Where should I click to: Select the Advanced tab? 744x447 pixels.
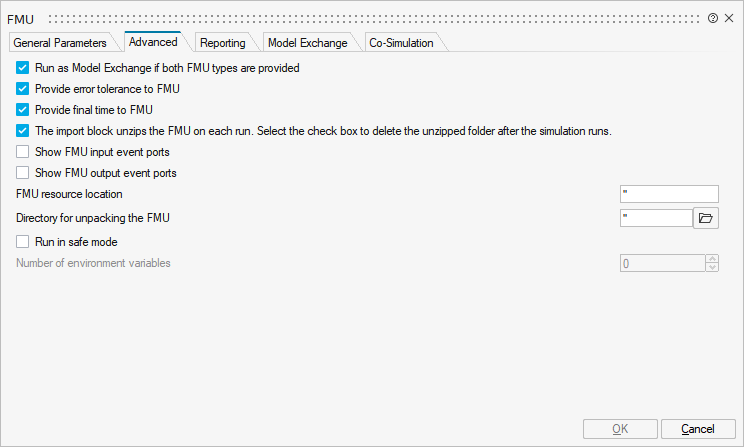(152, 42)
